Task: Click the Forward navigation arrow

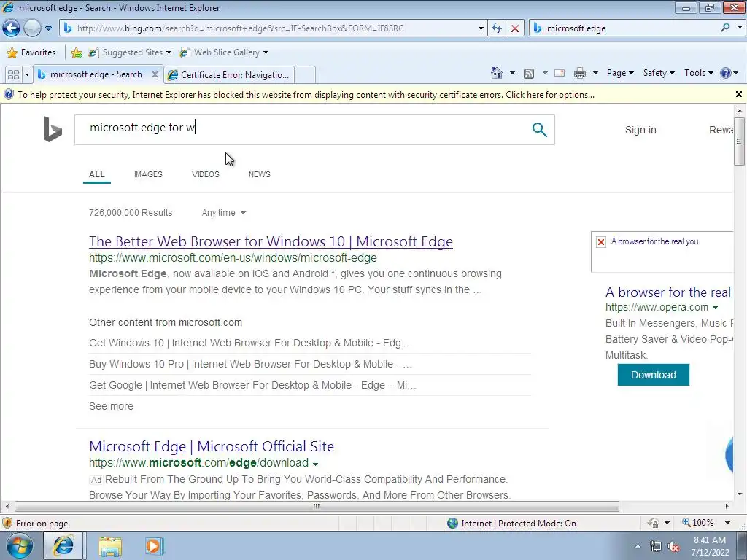Action: 32,28
